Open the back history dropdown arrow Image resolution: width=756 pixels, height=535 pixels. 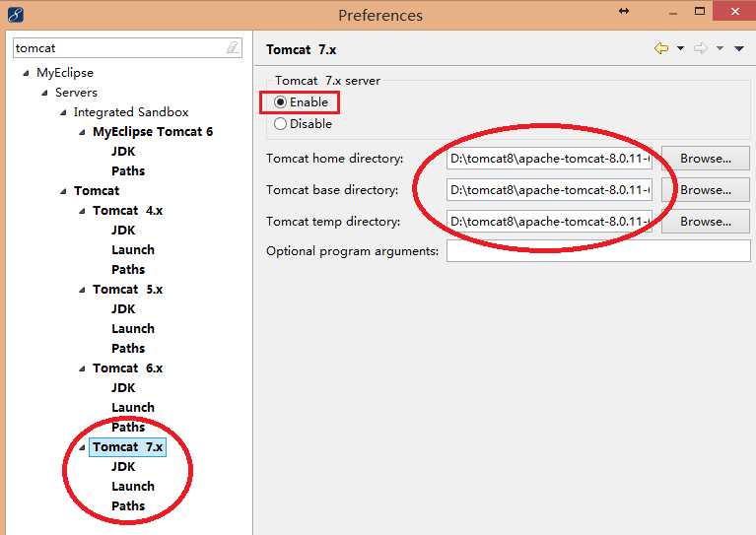point(680,48)
